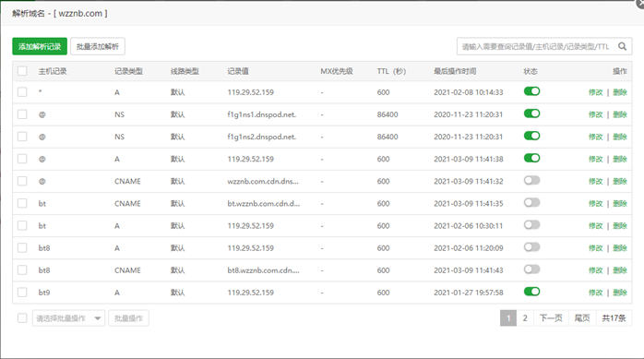Click 删除 for bt8 CNAME record
Image resolution: width=644 pixels, height=359 pixels.
[x=620, y=270]
